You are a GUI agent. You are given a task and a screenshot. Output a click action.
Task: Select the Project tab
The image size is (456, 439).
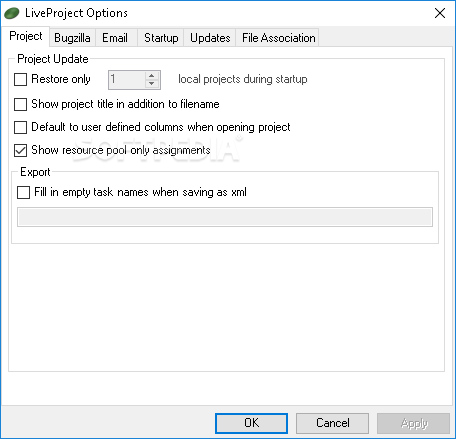tap(26, 36)
